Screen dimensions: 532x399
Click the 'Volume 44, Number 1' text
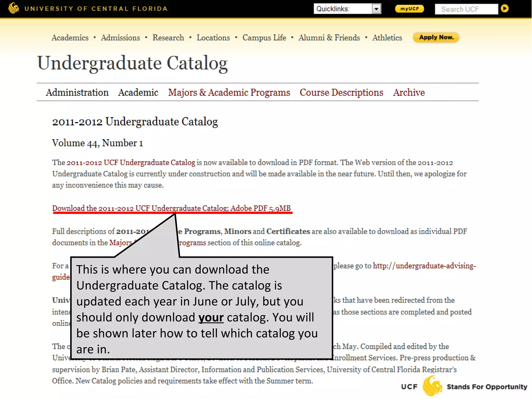[97, 143]
